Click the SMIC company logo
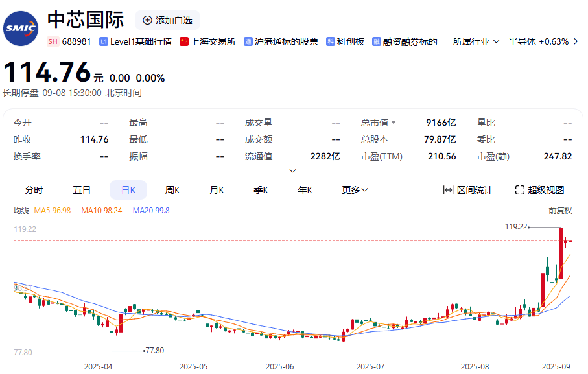This screenshot has height=374, width=588. pyautogui.click(x=21, y=29)
